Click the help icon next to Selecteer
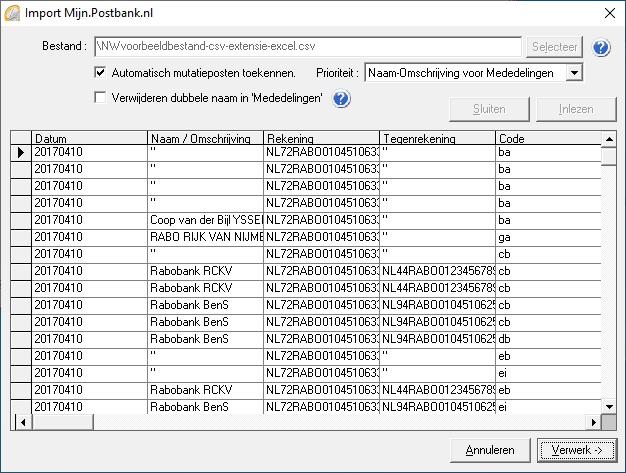Image resolution: width=626 pixels, height=473 pixels. click(601, 47)
